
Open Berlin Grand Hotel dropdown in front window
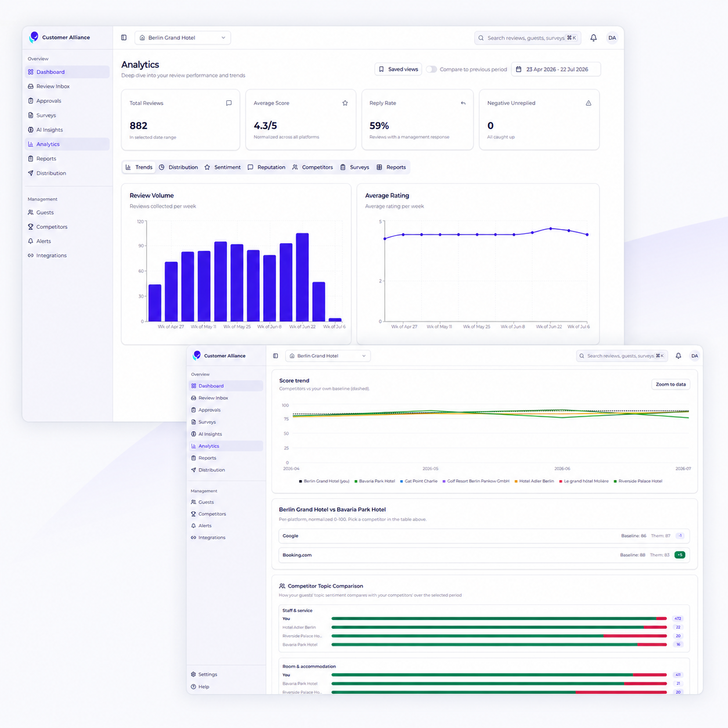click(328, 356)
